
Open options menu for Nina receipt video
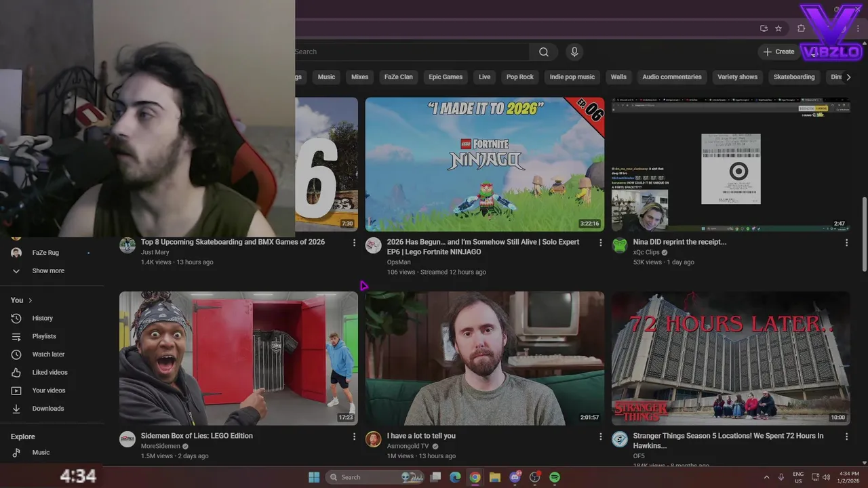(846, 243)
